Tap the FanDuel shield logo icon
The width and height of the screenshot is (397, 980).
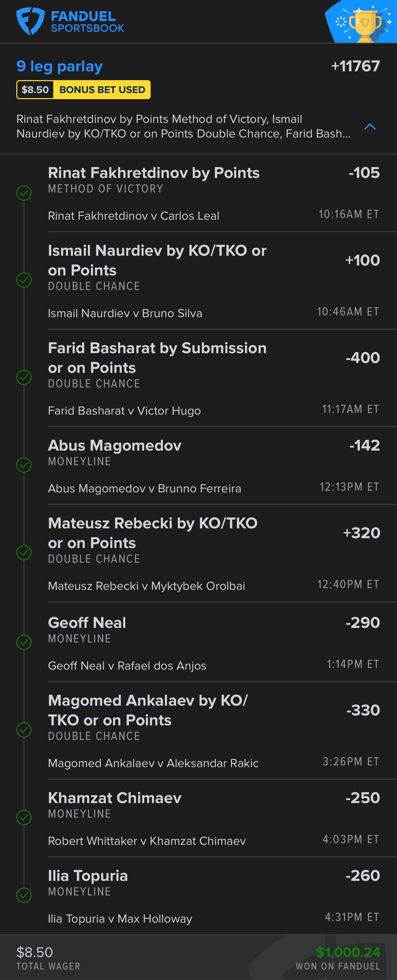coord(31,21)
